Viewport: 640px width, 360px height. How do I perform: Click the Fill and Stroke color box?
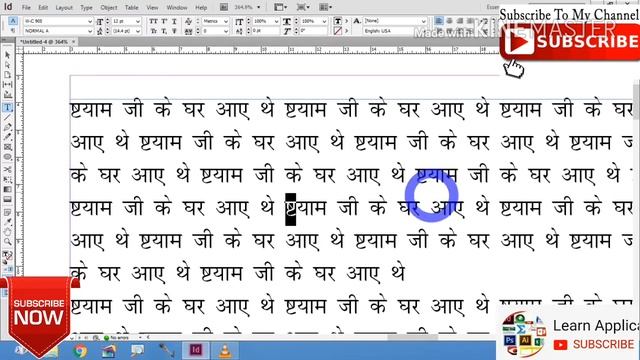pyautogui.click(x=7, y=256)
